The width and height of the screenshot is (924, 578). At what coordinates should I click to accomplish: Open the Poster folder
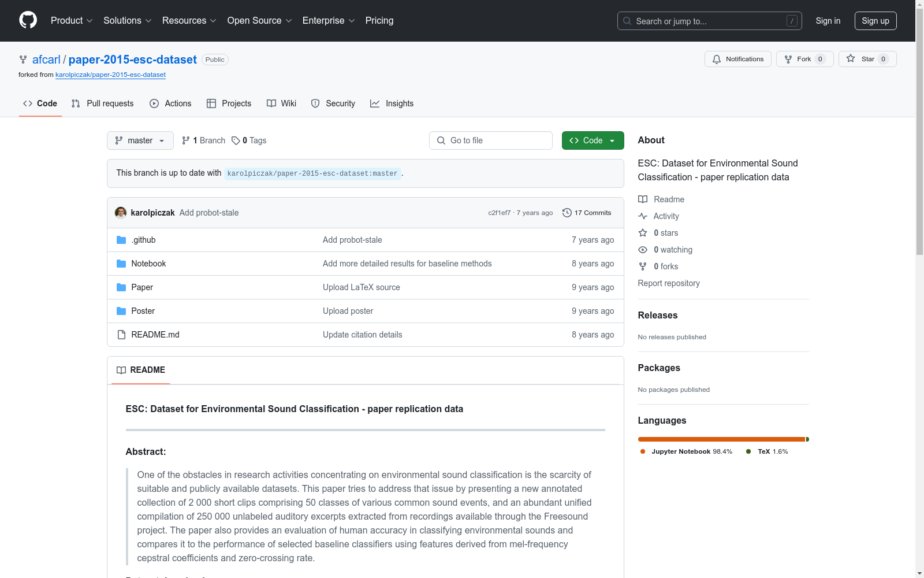(143, 311)
